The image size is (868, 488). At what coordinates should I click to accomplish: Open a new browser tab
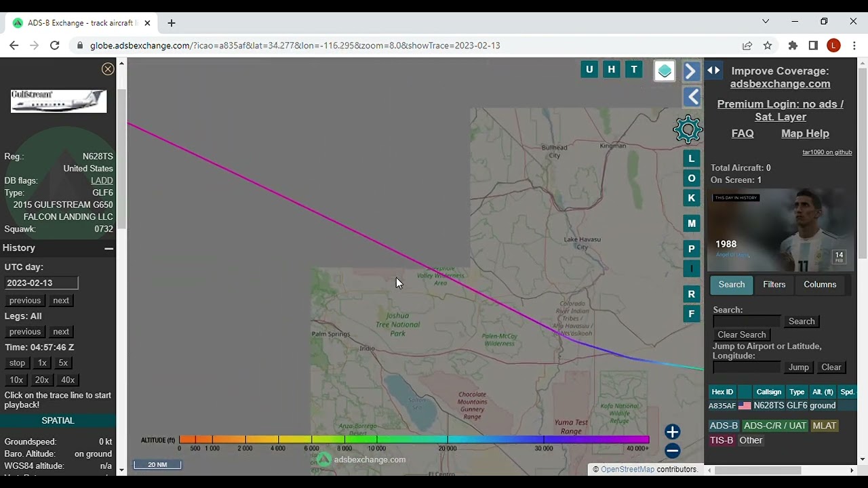tap(172, 23)
